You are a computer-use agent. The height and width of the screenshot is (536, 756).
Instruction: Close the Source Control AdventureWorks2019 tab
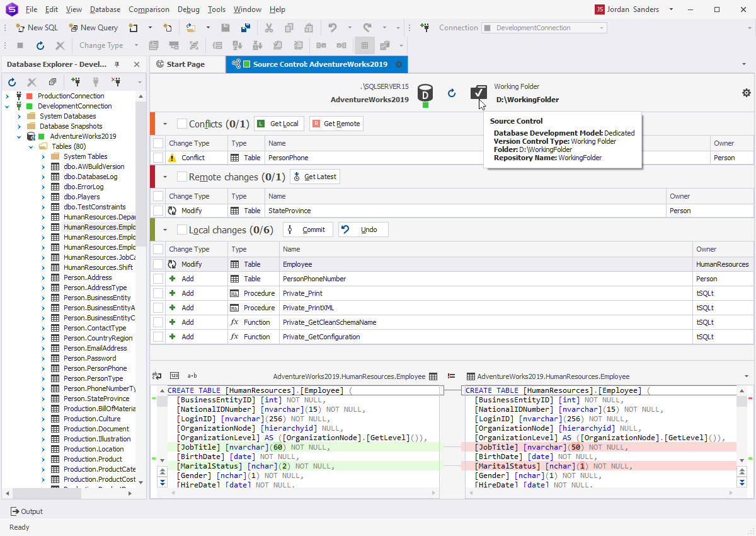pos(399,64)
